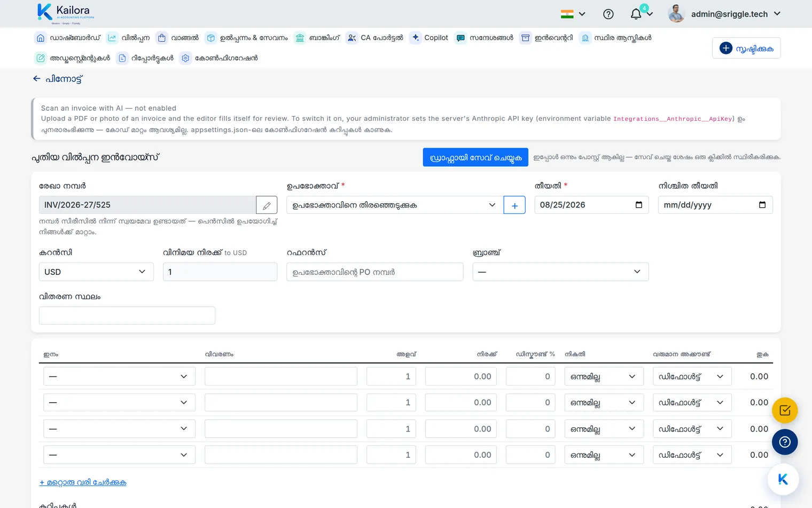The image size is (812, 508).
Task: Click the third row discount percent field
Action: click(x=530, y=429)
